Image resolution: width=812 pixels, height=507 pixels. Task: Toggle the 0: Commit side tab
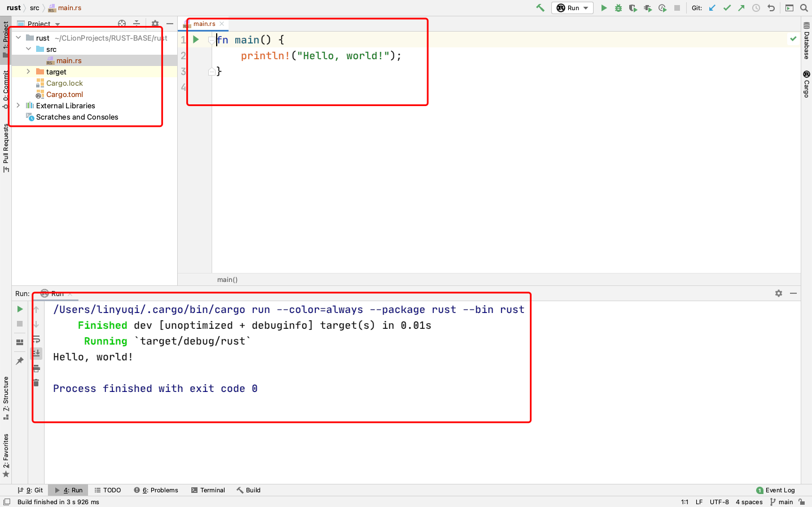6,89
